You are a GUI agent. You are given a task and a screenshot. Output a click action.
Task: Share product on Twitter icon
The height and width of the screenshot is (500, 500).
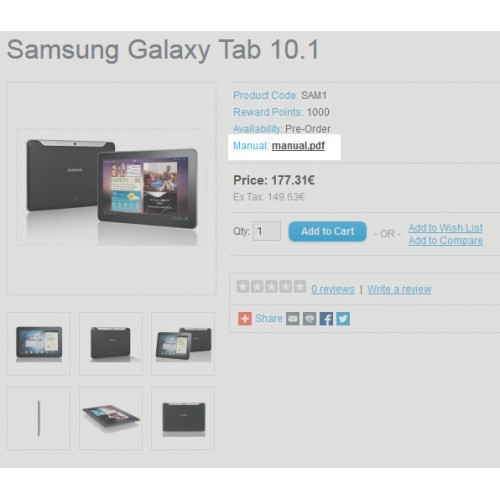click(343, 319)
